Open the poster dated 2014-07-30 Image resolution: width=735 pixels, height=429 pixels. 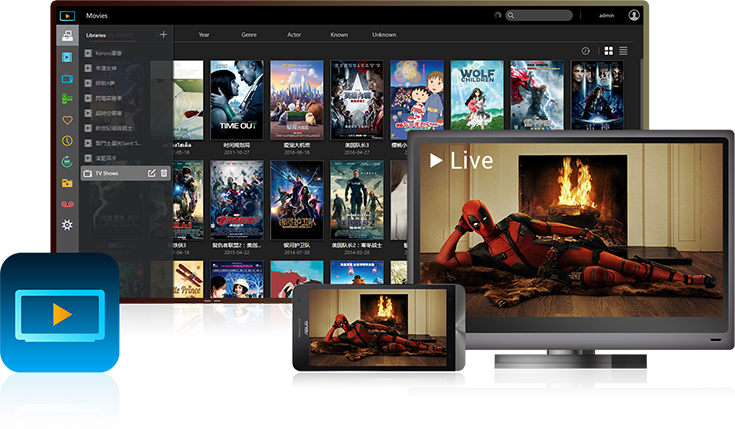[297, 200]
